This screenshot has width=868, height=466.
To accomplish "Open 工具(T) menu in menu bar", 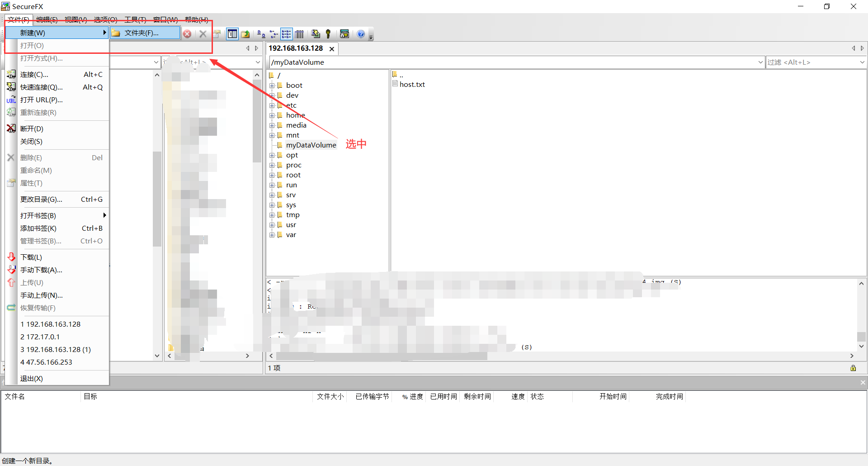I will click(135, 19).
